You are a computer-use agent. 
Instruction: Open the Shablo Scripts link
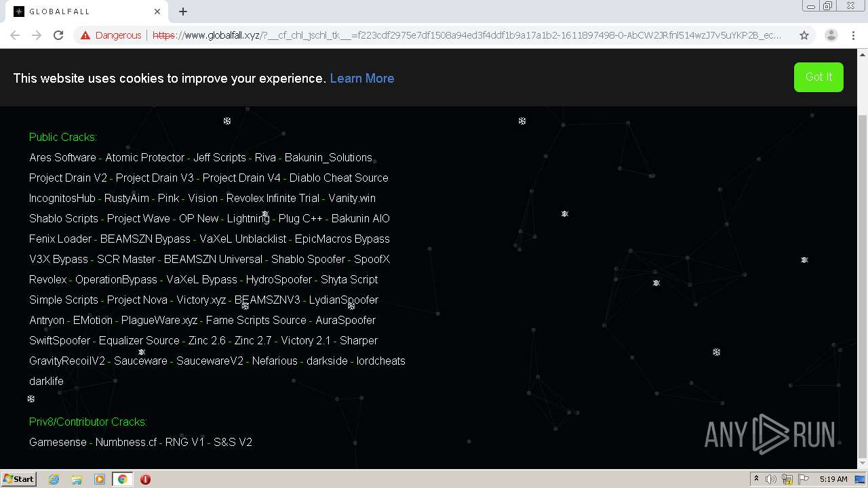pos(64,218)
